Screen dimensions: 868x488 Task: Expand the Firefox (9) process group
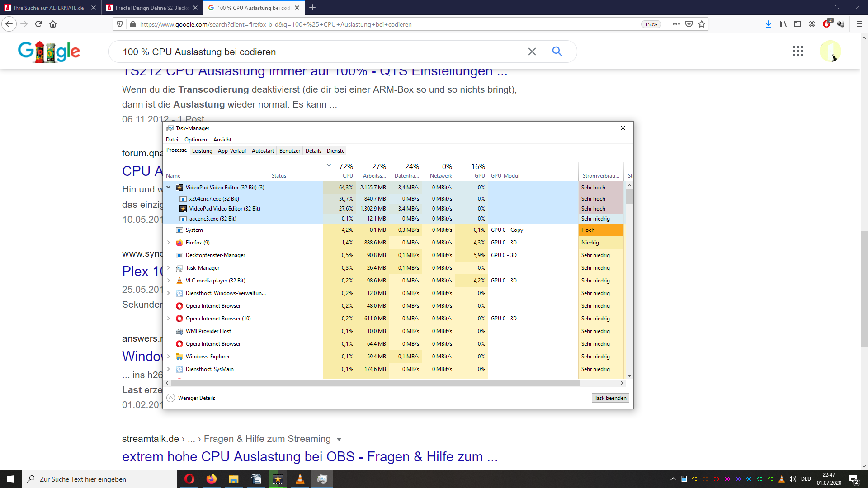click(169, 243)
